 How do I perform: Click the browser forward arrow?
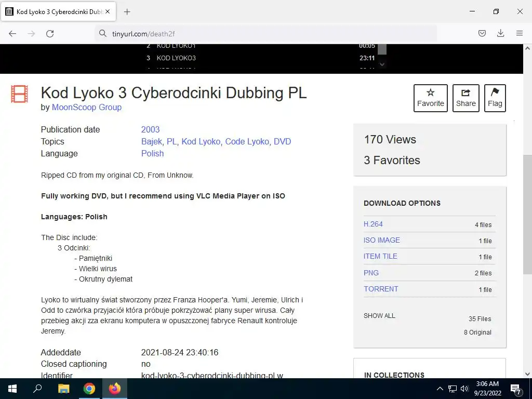[x=31, y=34]
